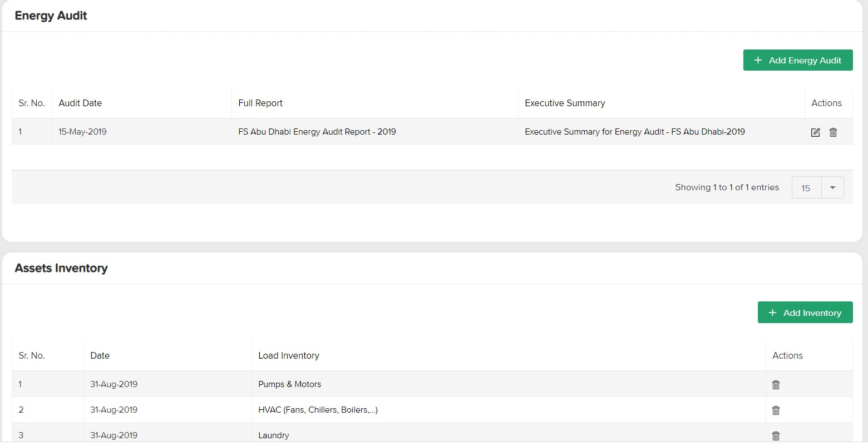Click the plus icon on Add Inventory
The height and width of the screenshot is (446, 868).
772,313
